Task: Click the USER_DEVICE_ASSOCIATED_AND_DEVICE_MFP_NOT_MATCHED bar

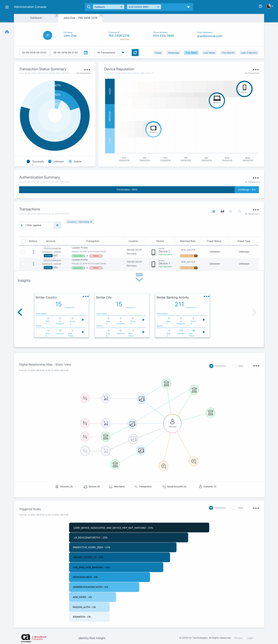Action: point(139,528)
